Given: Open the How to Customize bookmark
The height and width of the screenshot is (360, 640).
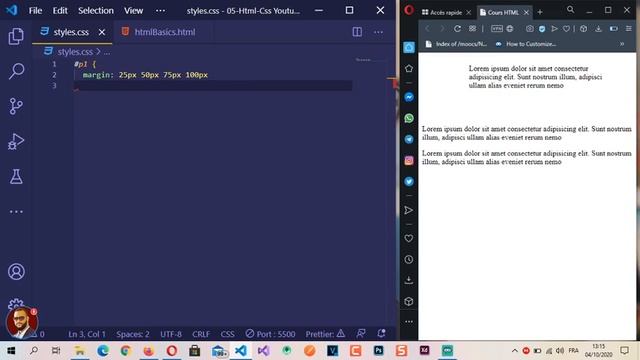Looking at the screenshot, I should tap(526, 44).
